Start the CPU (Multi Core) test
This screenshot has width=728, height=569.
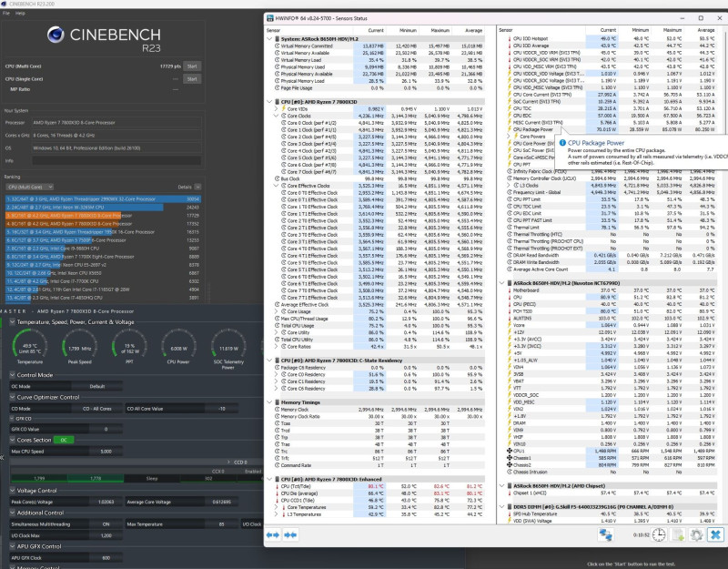pos(192,66)
